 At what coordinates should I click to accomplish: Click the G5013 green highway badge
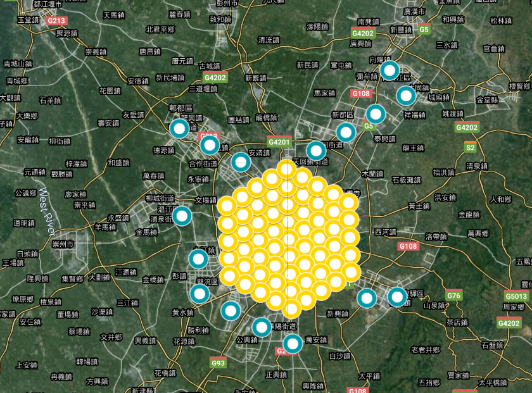(516, 296)
